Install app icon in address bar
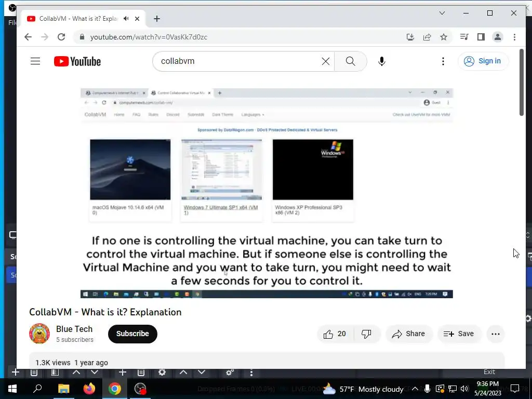The image size is (532, 399). pyautogui.click(x=410, y=37)
